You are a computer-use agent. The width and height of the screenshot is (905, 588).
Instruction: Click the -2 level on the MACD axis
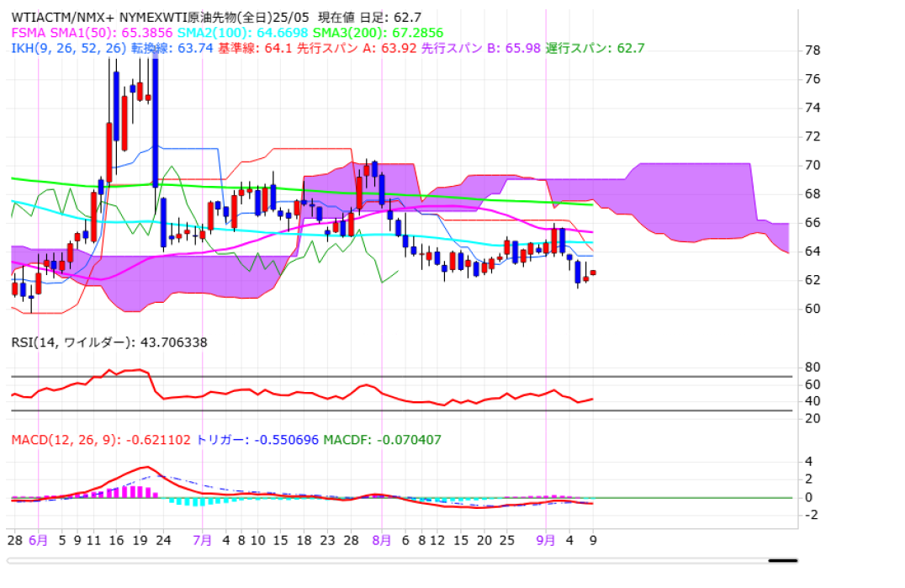811,515
